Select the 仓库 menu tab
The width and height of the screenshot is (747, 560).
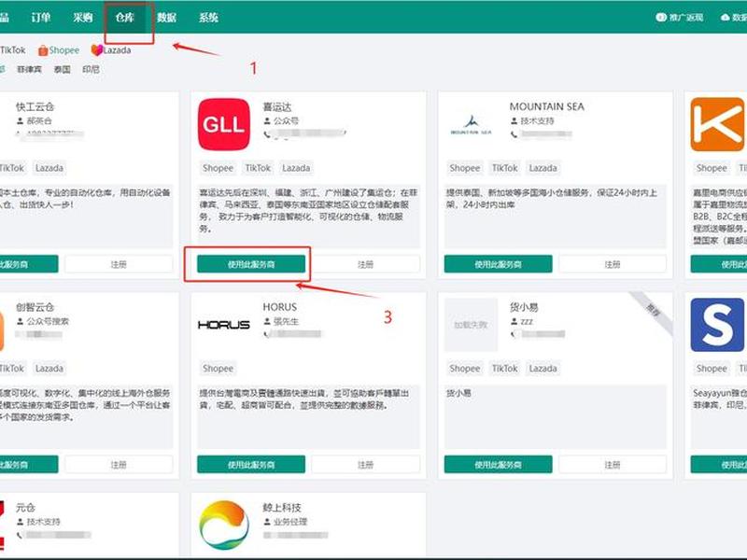[x=125, y=18]
